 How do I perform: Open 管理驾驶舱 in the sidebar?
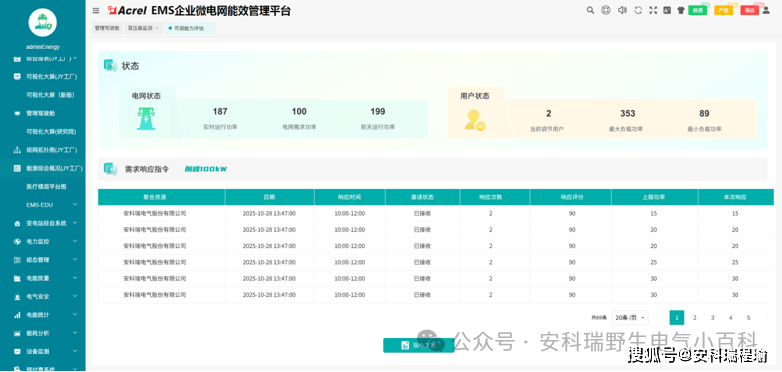[43, 113]
